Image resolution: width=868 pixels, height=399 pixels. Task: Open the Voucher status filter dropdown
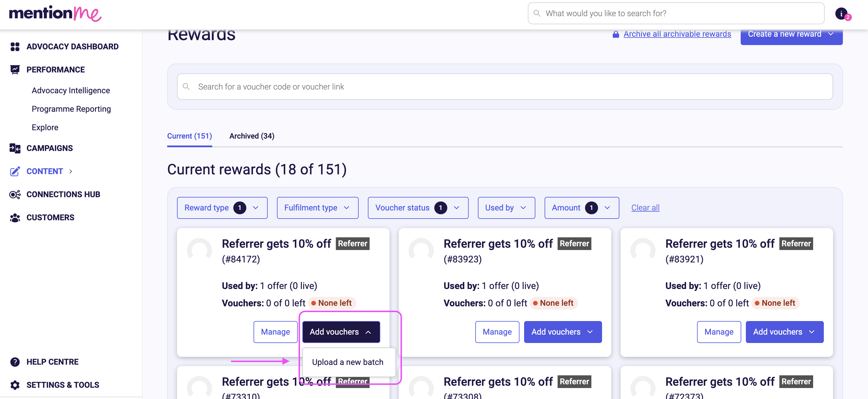click(x=418, y=208)
